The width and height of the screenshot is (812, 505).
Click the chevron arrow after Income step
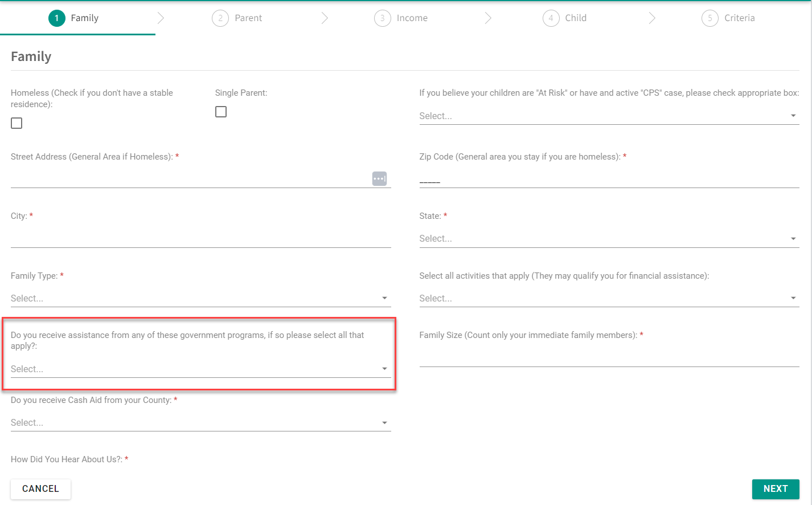pyautogui.click(x=488, y=18)
